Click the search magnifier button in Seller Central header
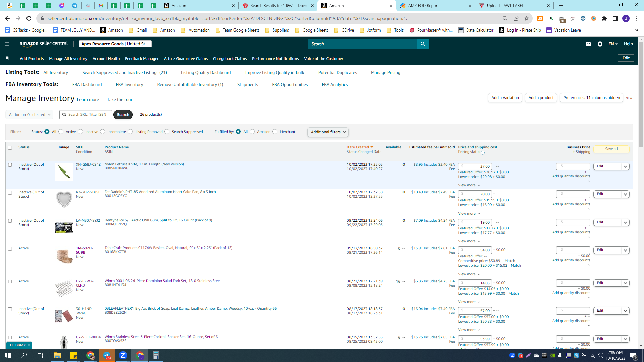Viewport: 644px width, 362px height. tap(423, 44)
